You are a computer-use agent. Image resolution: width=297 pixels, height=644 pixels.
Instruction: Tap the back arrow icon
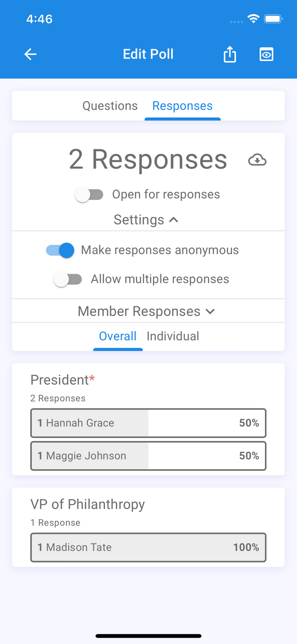coord(30,54)
